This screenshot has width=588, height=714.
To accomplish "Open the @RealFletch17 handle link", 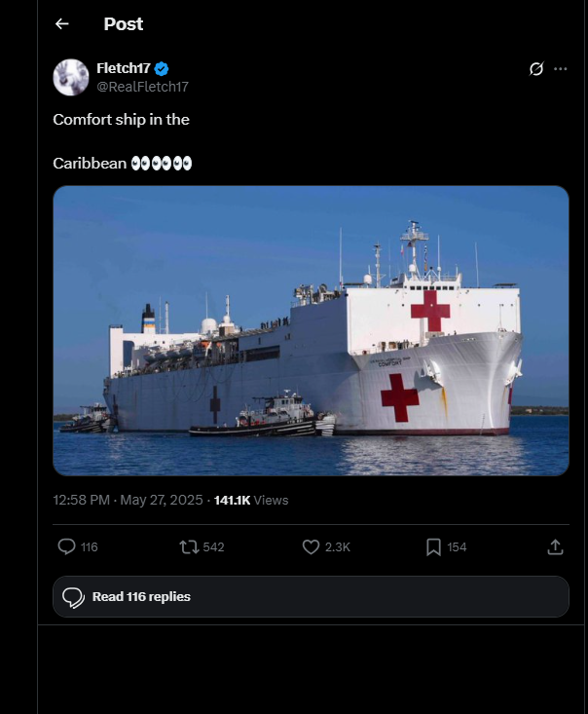I will 142,87.
